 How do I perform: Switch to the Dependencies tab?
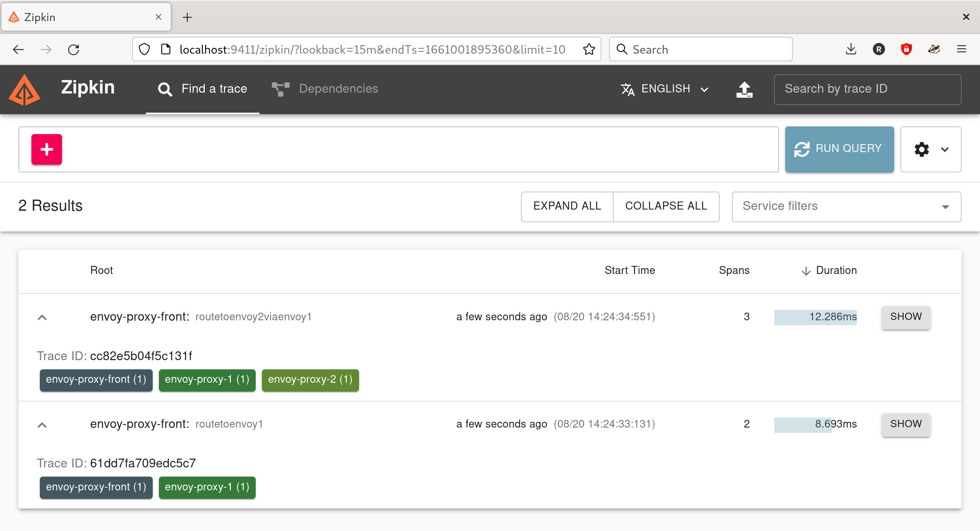pos(325,89)
